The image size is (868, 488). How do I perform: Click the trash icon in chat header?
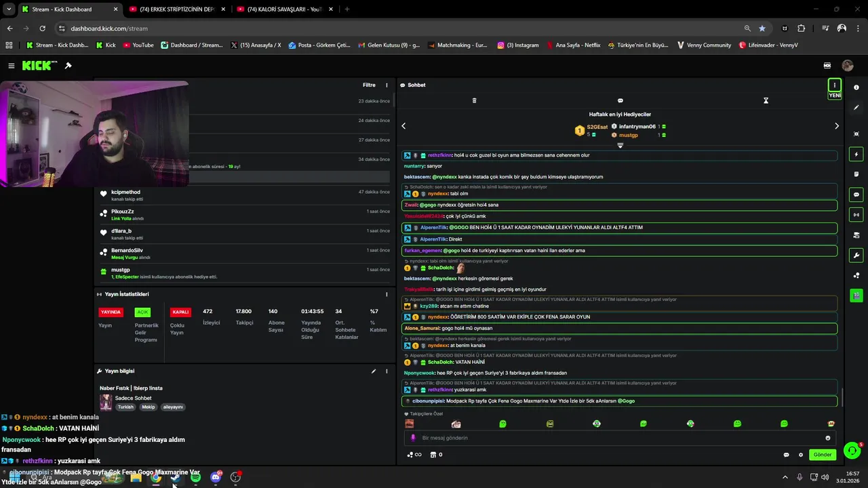point(474,100)
